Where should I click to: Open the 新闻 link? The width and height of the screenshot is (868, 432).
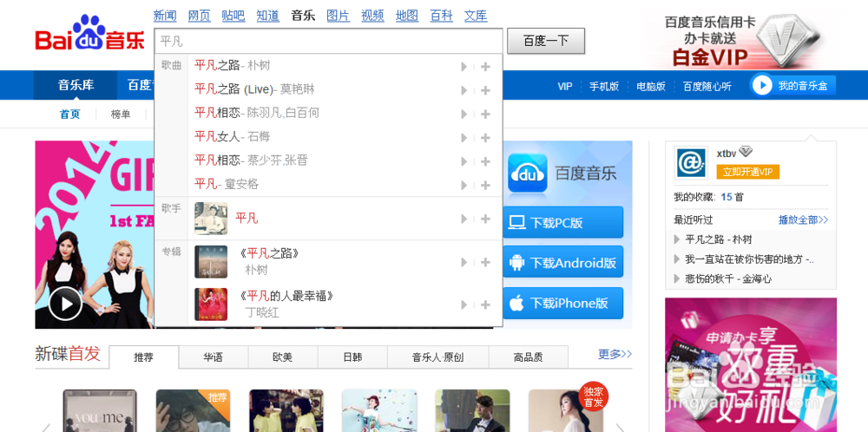pos(165,16)
